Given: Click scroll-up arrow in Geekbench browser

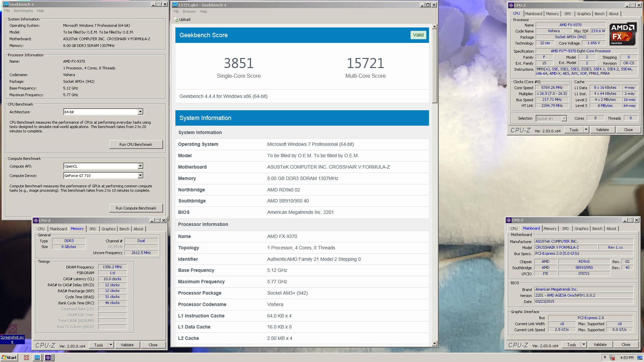Looking at the screenshot, I should coord(435,26).
